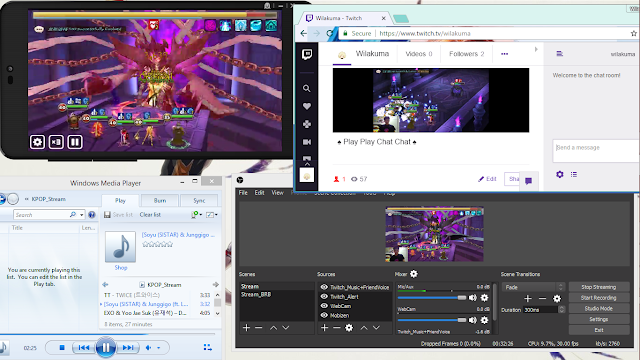Open Mic/Aux audio settings gear
This screenshot has height=360, width=640.
[484, 298]
